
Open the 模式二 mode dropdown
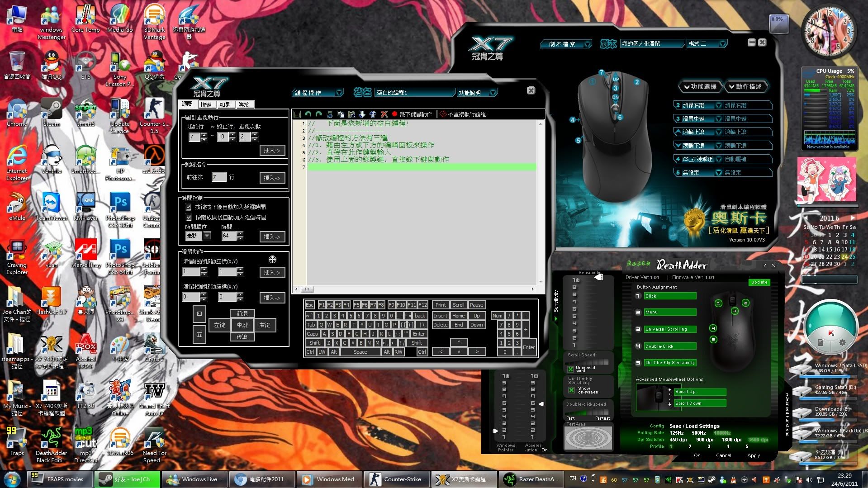[707, 43]
